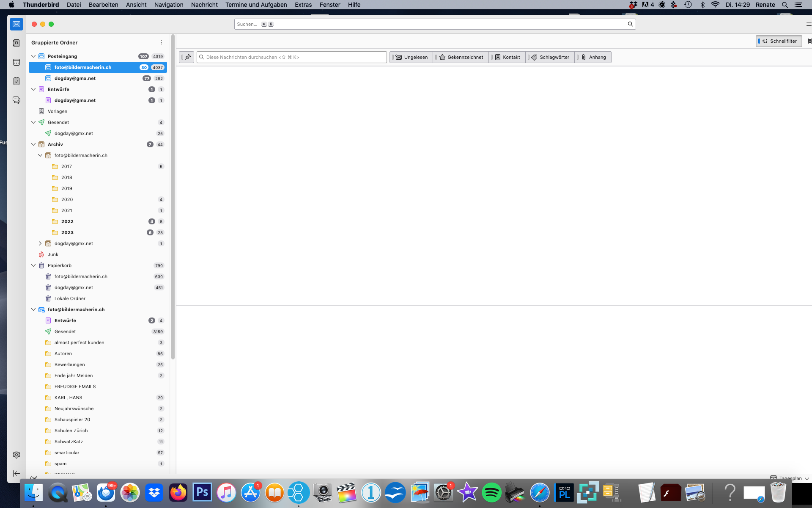Open the Tasks space icon

[16, 81]
